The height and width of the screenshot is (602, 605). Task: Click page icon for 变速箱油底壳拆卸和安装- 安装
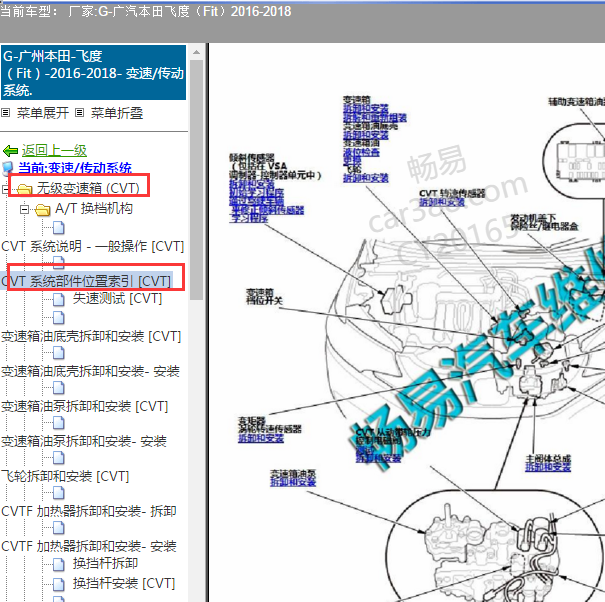click(x=59, y=352)
